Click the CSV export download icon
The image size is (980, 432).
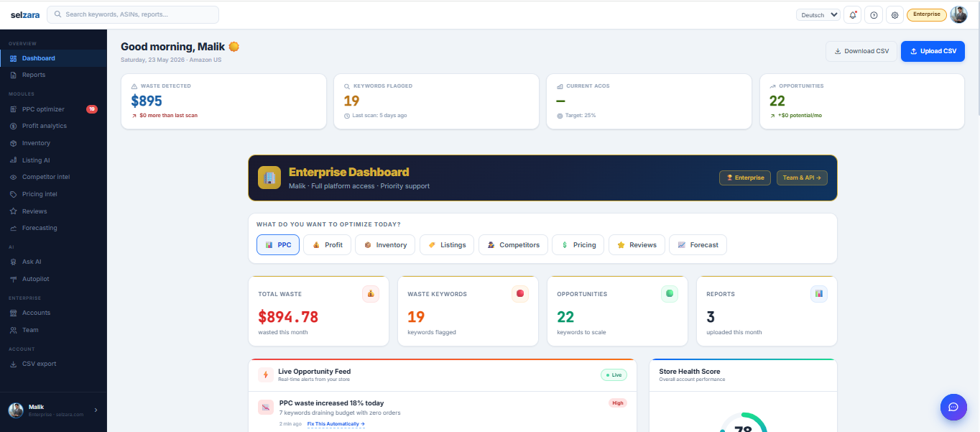click(x=14, y=364)
